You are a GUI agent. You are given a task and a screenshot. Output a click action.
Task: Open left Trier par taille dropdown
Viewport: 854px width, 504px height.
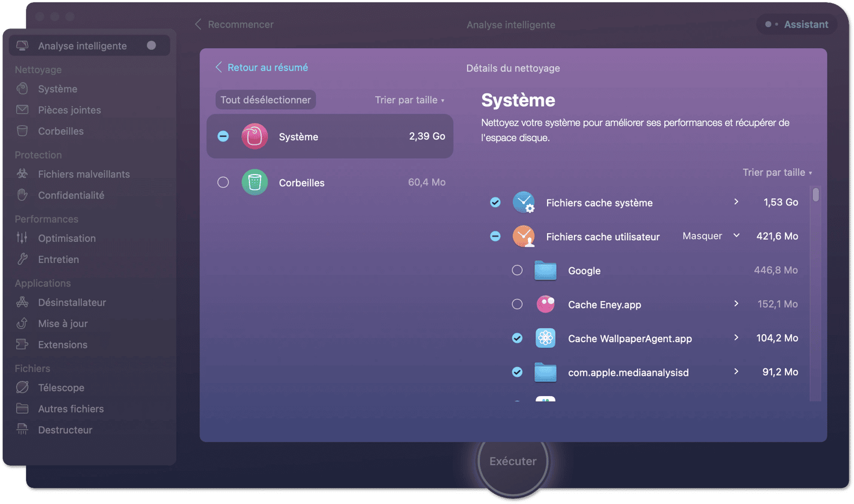[x=410, y=100]
